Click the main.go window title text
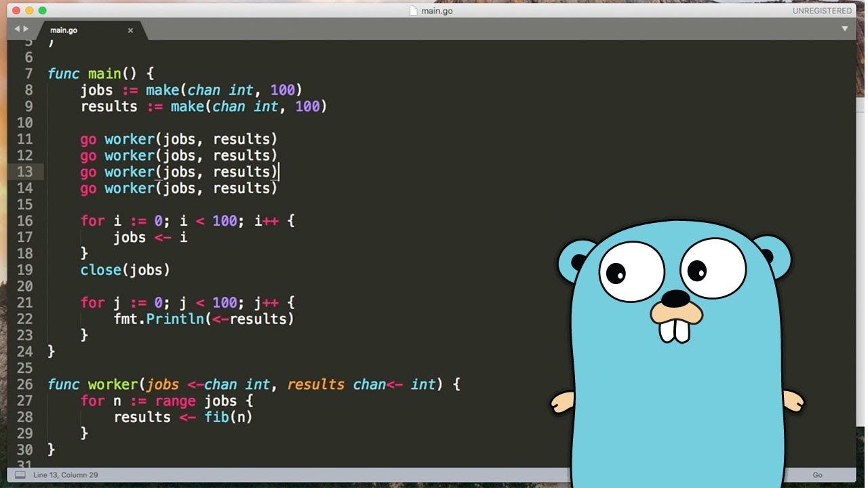868x488 pixels. click(x=437, y=11)
